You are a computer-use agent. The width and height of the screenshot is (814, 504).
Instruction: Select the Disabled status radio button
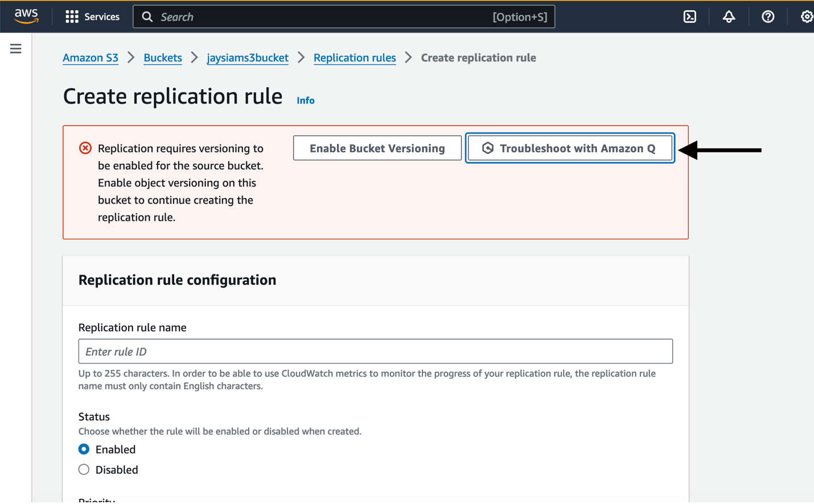tap(84, 469)
